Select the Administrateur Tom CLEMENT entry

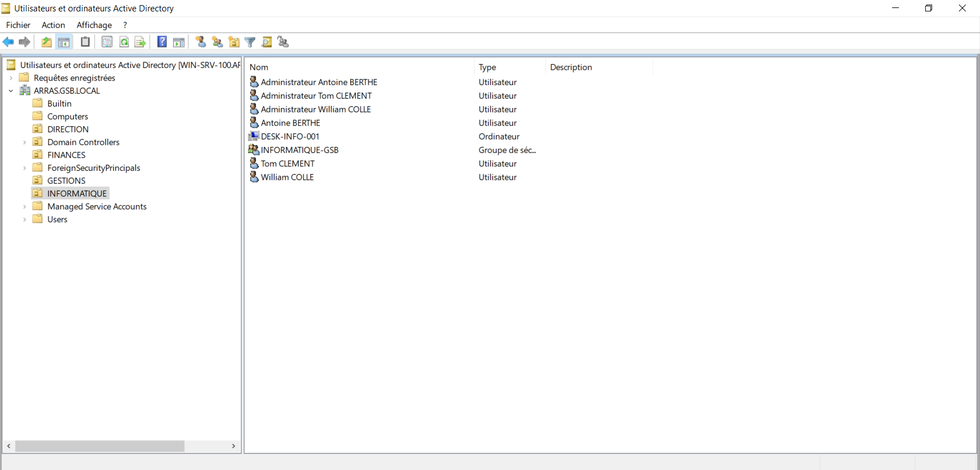tap(316, 96)
